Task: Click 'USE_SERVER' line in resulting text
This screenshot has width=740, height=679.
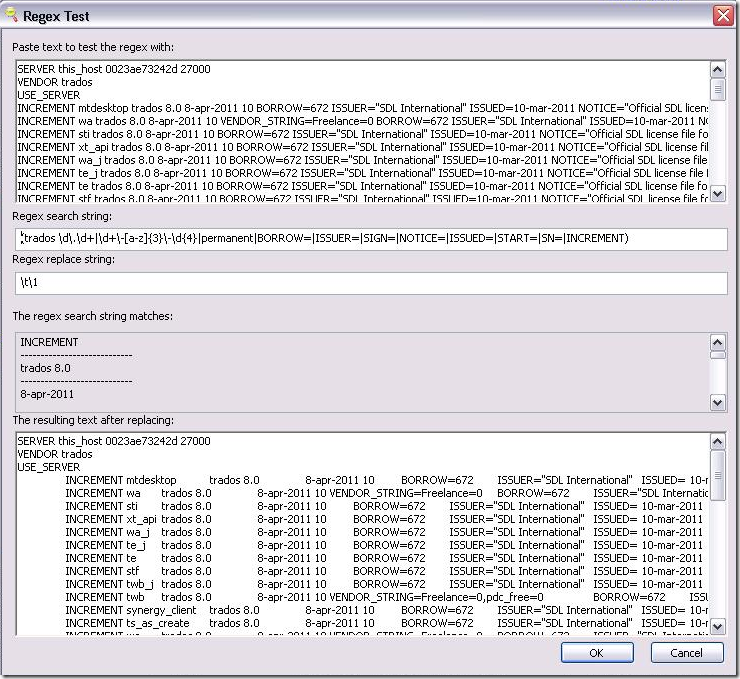Action: tap(49, 467)
